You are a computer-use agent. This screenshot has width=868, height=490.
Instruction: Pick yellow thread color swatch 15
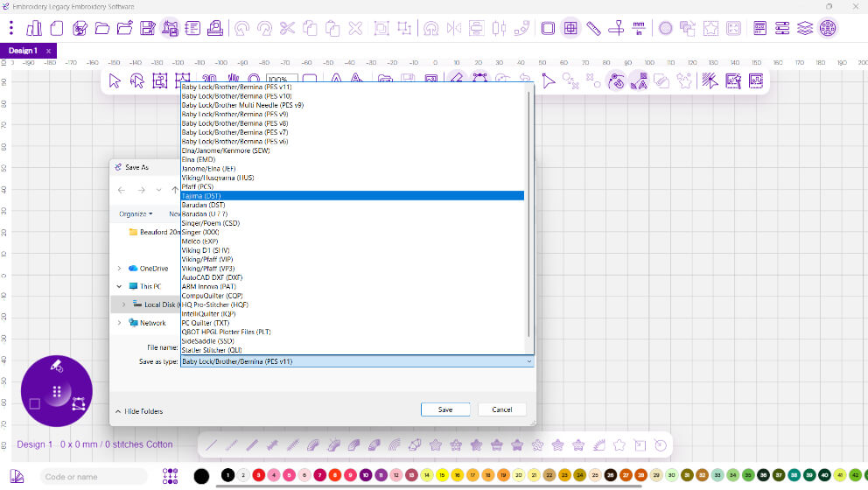point(442,475)
